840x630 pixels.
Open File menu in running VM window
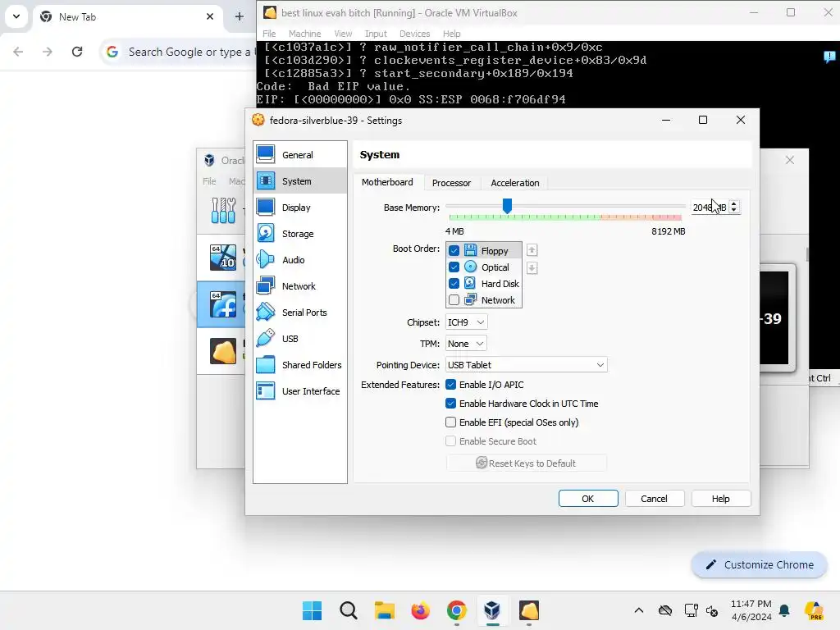(x=269, y=33)
